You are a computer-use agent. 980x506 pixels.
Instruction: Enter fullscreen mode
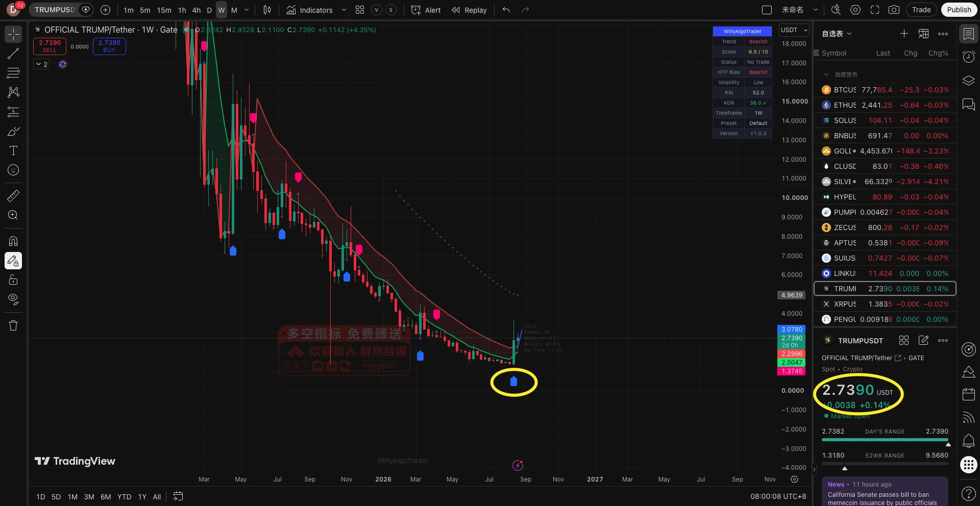click(x=875, y=10)
